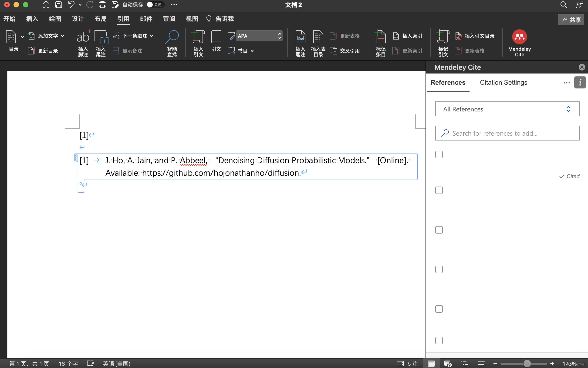Screen dimensions: 588x368
Task: Toggle the AutoSave switch
Action: tap(155, 5)
